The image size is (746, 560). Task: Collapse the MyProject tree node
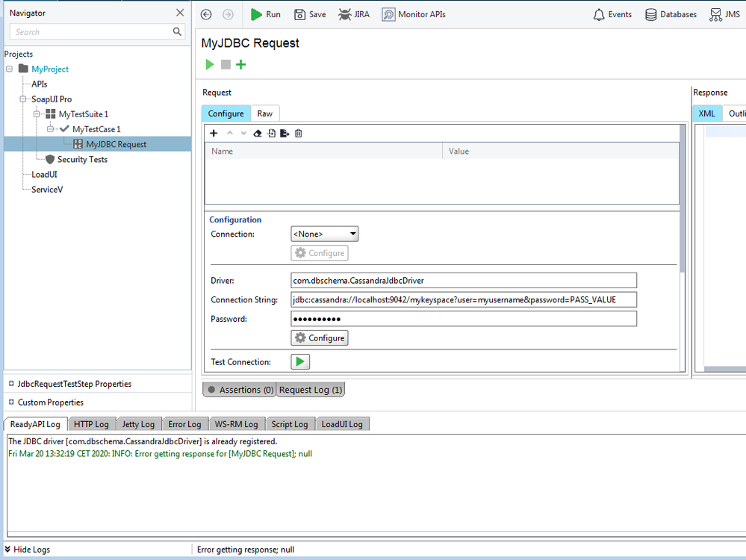click(10, 69)
